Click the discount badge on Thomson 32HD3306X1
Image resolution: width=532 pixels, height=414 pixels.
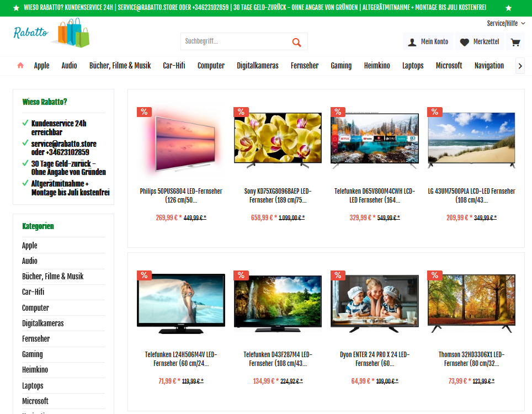(x=435, y=275)
